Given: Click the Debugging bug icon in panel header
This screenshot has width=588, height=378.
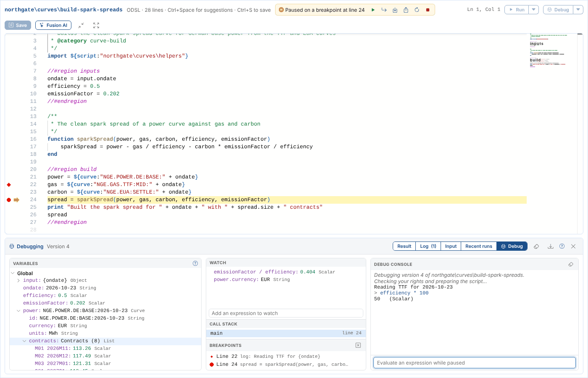Looking at the screenshot, I should coord(12,247).
